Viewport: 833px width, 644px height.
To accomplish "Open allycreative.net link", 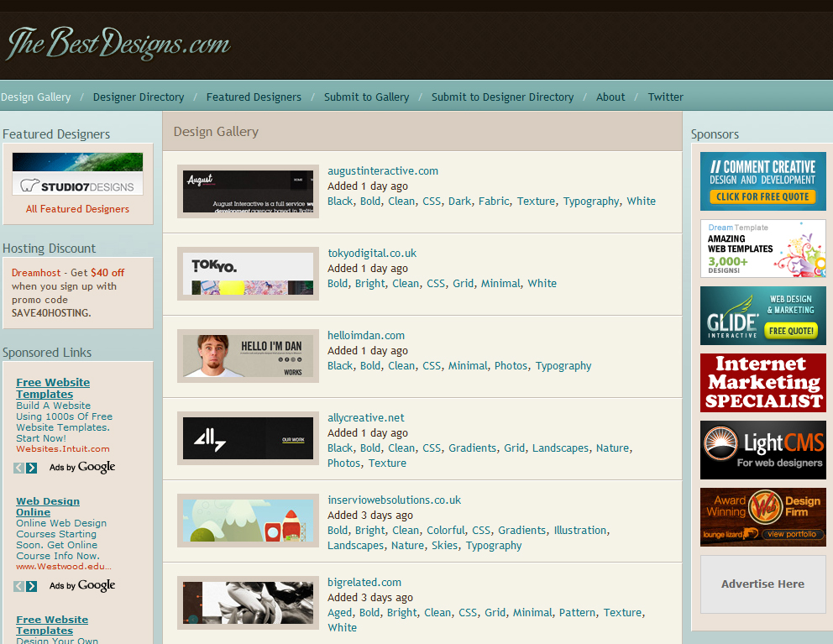I will 365,418.
